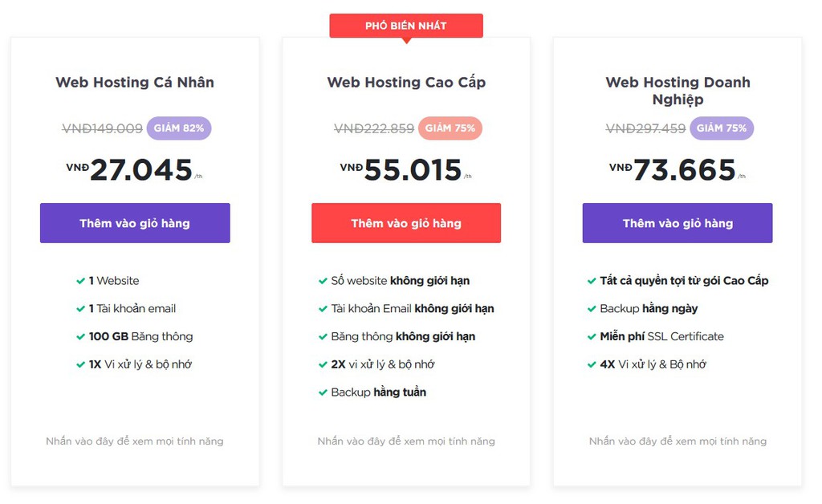Click the checkmark next to '1 Tài khoản email'
Screen dimensions: 822x504
click(80, 309)
